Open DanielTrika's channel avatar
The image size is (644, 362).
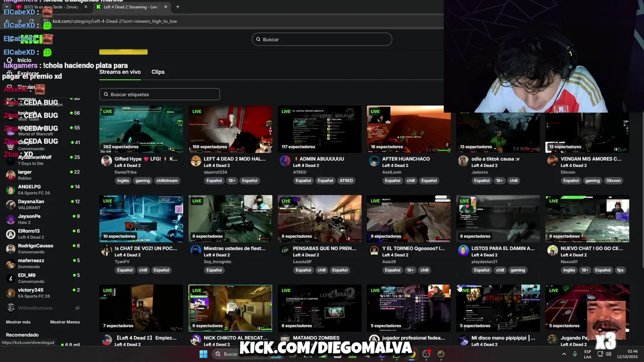[107, 161]
